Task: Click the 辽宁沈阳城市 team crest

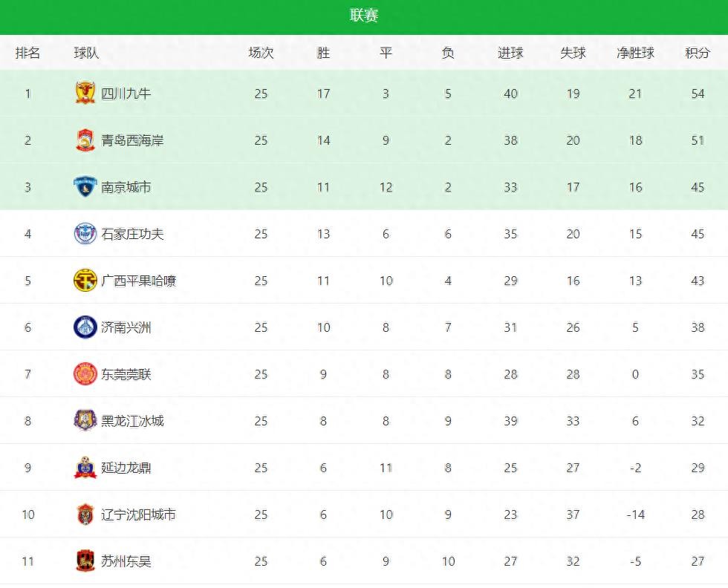Action: click(x=85, y=514)
